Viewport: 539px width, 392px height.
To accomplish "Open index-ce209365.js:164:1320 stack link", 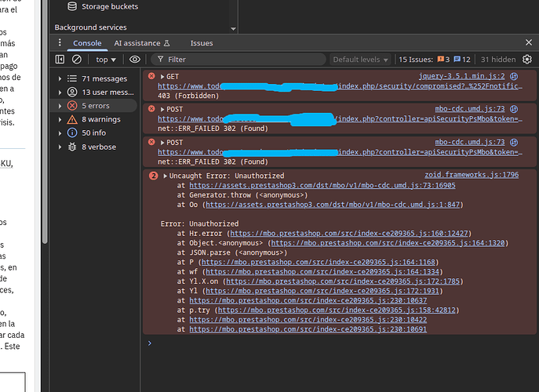I will pos(388,243).
